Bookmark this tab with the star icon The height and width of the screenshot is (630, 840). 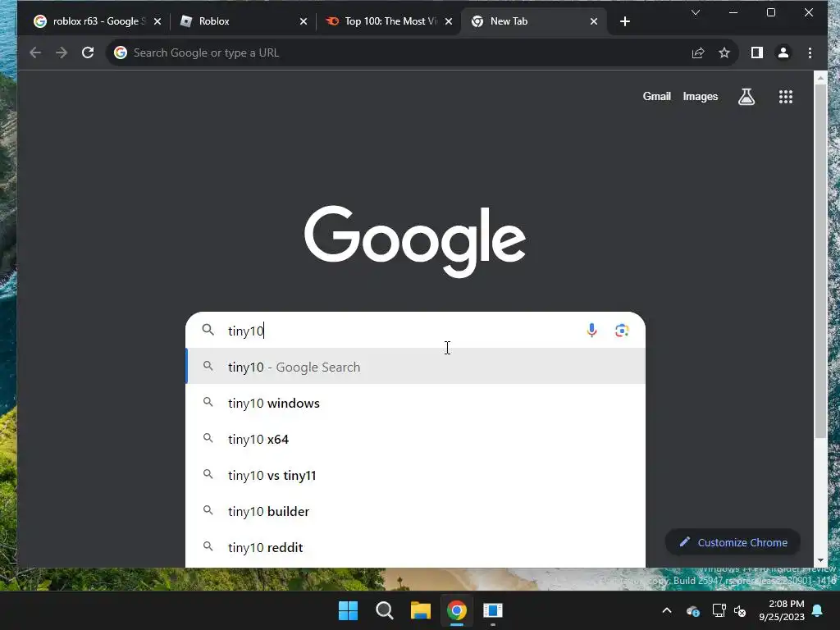pyautogui.click(x=724, y=52)
